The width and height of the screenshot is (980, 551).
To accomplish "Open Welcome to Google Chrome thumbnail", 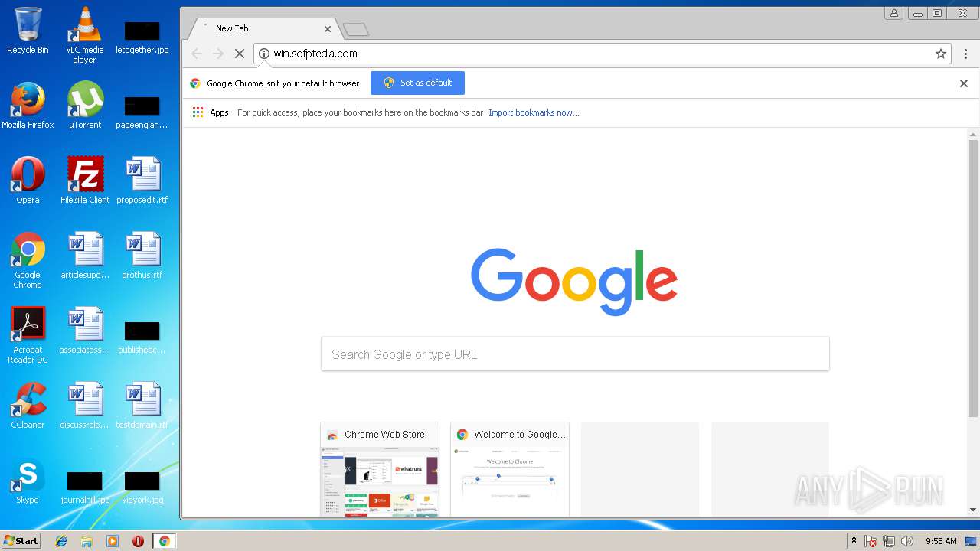I will coord(510,470).
